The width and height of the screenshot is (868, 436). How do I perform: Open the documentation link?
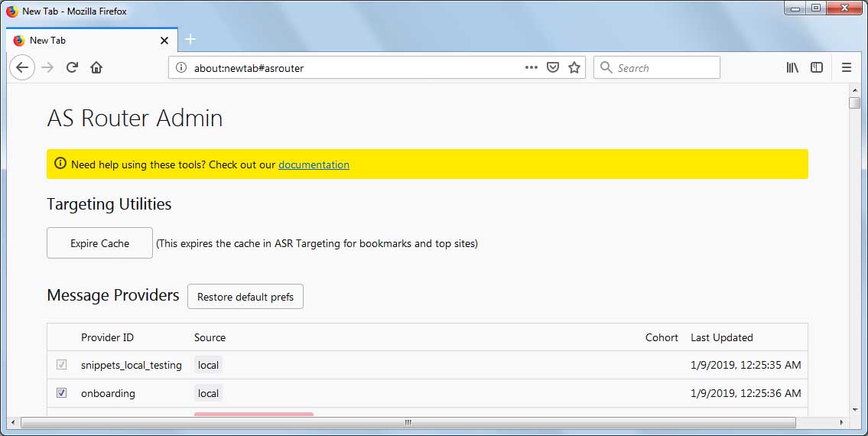314,164
